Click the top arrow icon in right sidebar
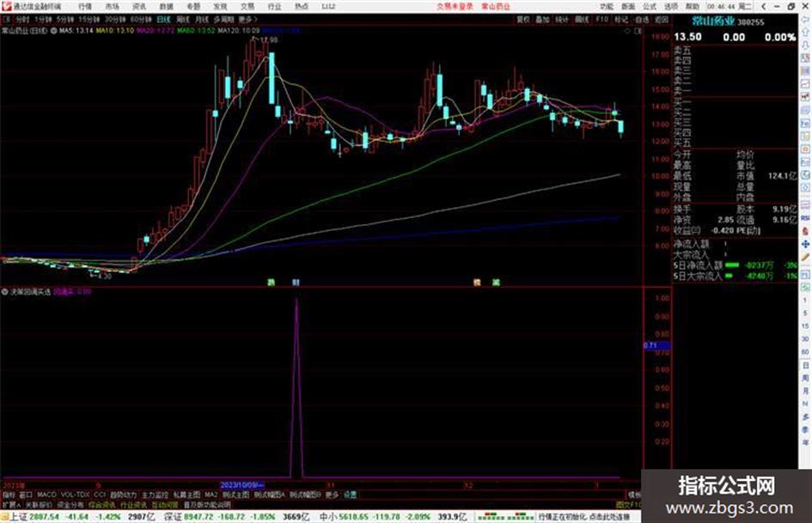This screenshot has height=523, width=812. pos(805,19)
